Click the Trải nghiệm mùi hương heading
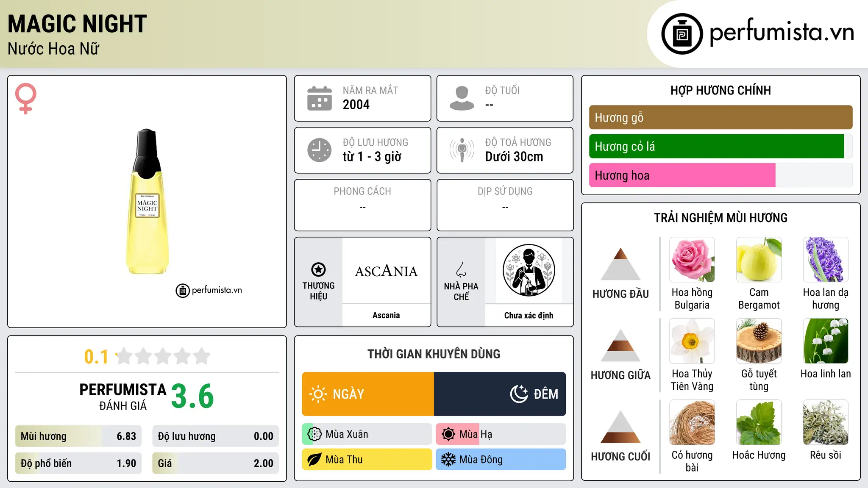The width and height of the screenshot is (868, 488). pyautogui.click(x=721, y=218)
